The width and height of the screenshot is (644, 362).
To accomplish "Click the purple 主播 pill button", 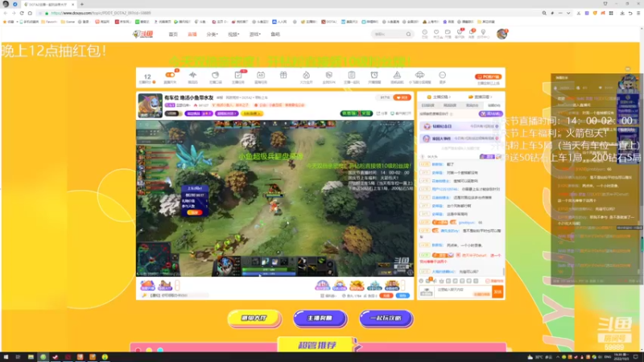I will [x=320, y=318].
